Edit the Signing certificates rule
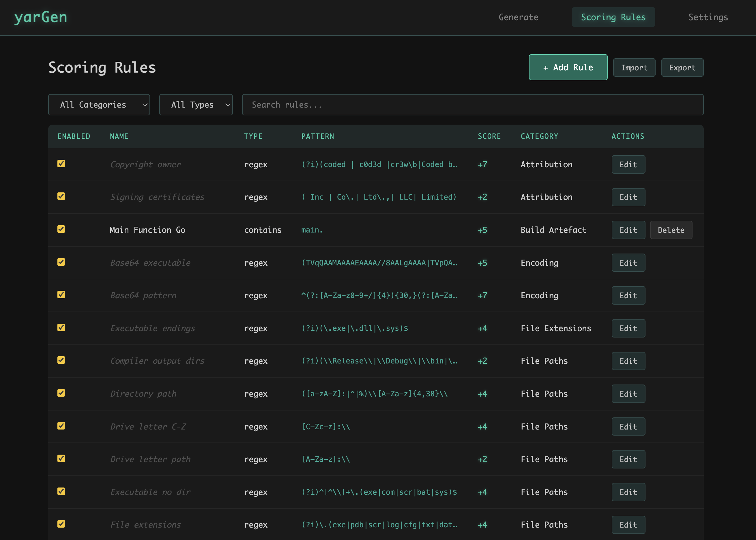The width and height of the screenshot is (756, 540). click(x=628, y=197)
